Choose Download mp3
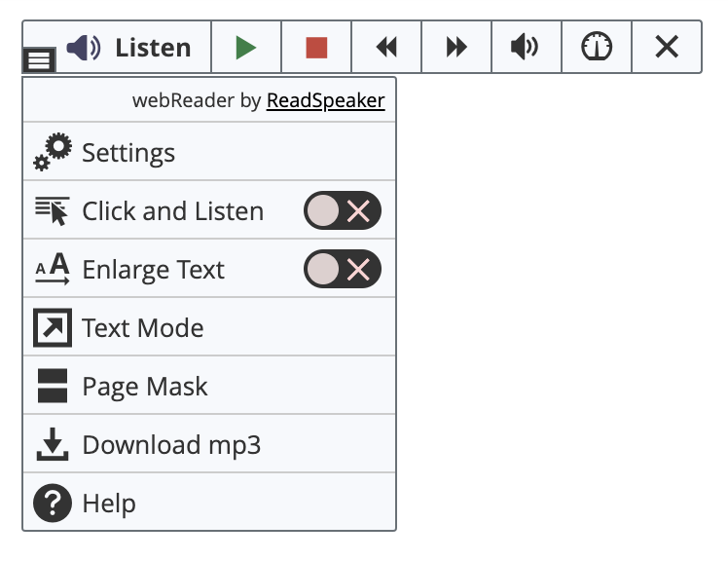The image size is (728, 561). (209, 444)
